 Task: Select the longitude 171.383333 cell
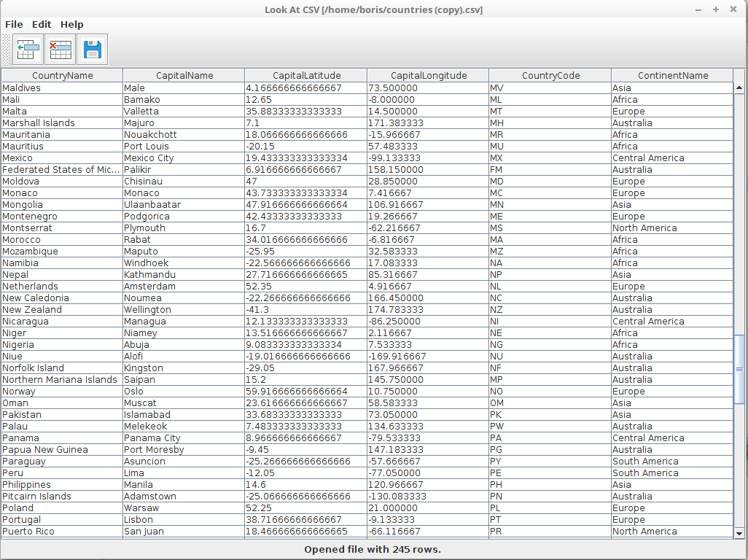pos(429,123)
